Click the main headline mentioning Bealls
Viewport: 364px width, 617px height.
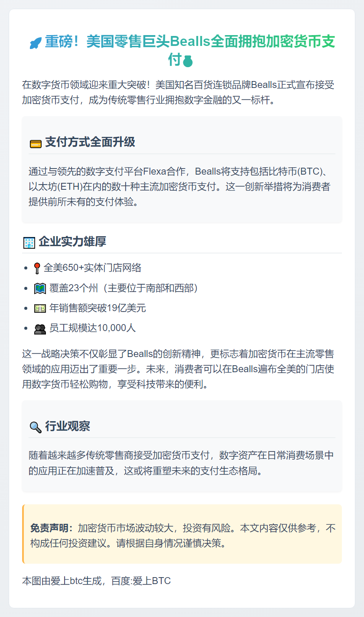coord(190,42)
